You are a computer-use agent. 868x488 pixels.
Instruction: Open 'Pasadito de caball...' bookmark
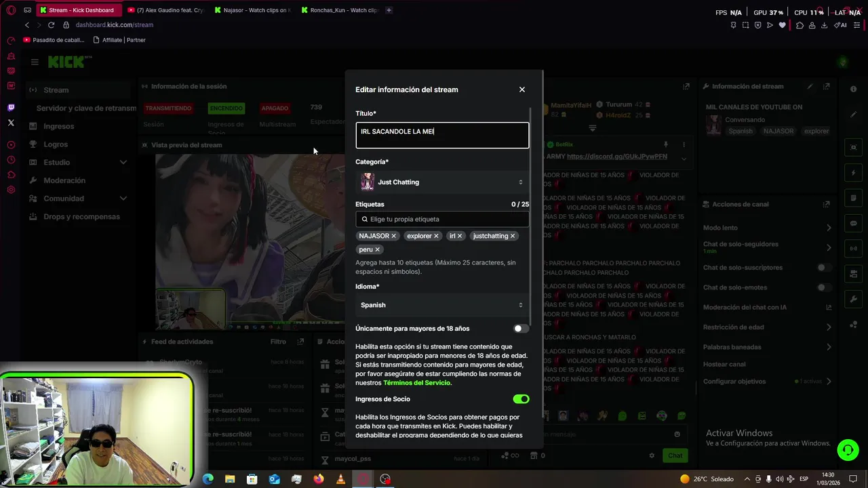54,40
